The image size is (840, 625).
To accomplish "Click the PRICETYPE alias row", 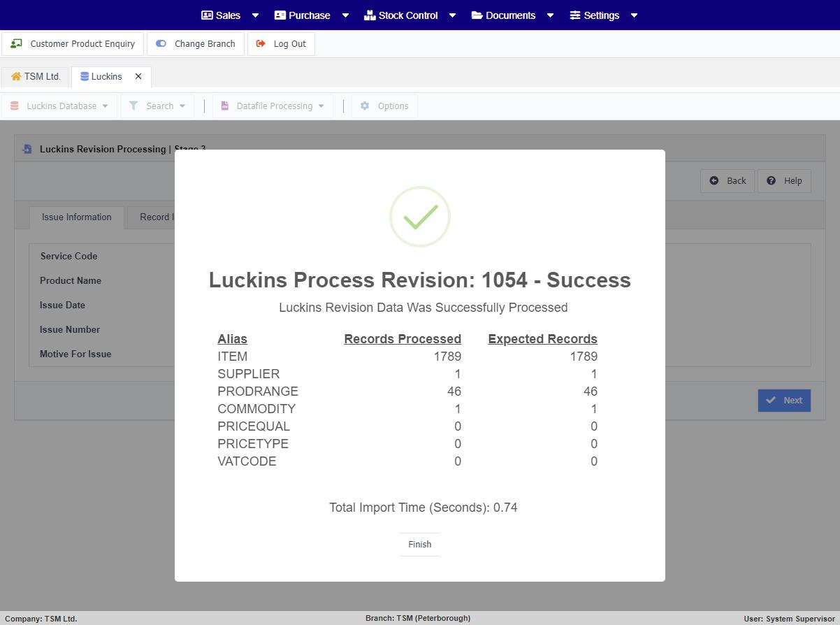I will [407, 443].
